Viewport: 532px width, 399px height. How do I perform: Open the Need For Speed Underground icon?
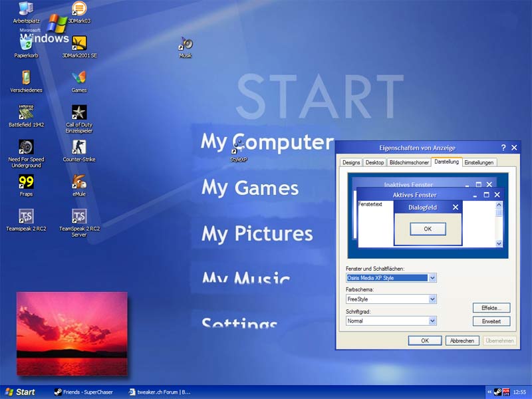[x=26, y=148]
